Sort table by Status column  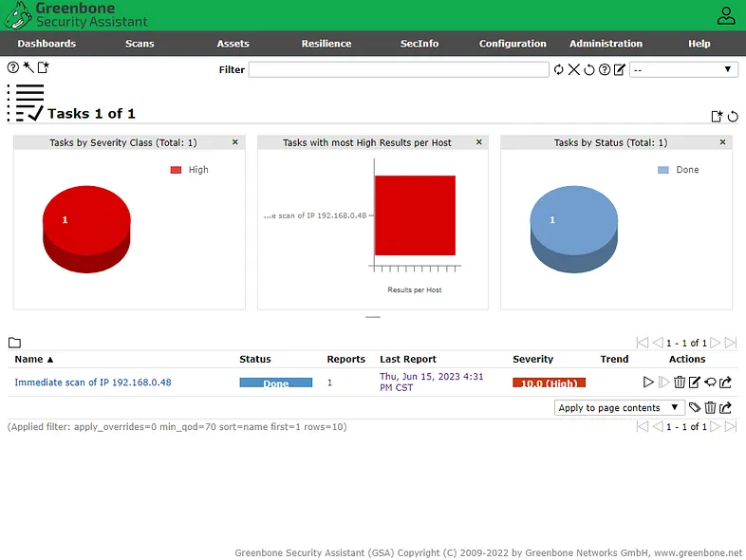[255, 359]
